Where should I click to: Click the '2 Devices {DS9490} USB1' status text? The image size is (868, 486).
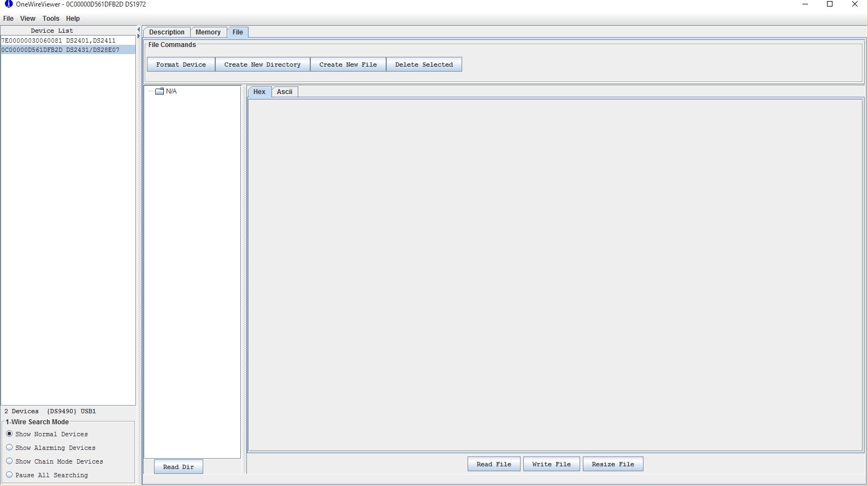tap(50, 411)
